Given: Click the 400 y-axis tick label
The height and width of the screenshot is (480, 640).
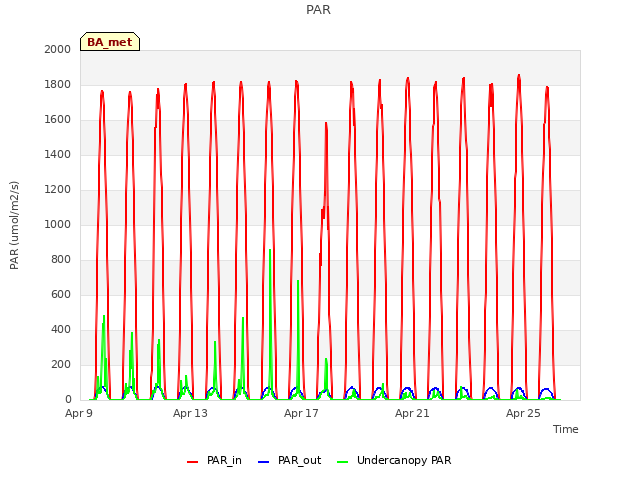Looking at the screenshot, I should pos(61,330).
